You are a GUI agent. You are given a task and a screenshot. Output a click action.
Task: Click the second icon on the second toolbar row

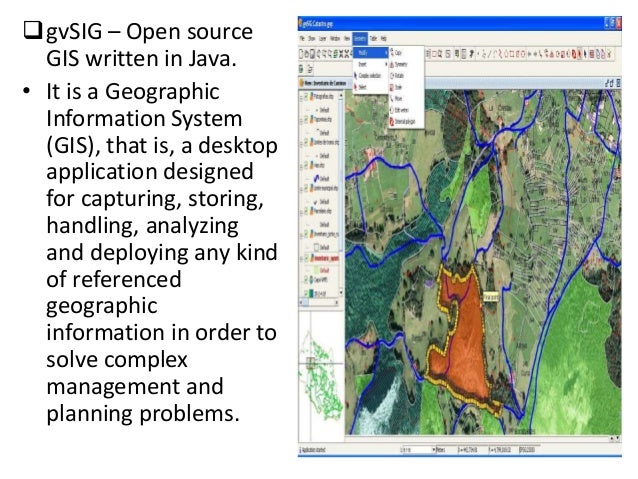310,69
